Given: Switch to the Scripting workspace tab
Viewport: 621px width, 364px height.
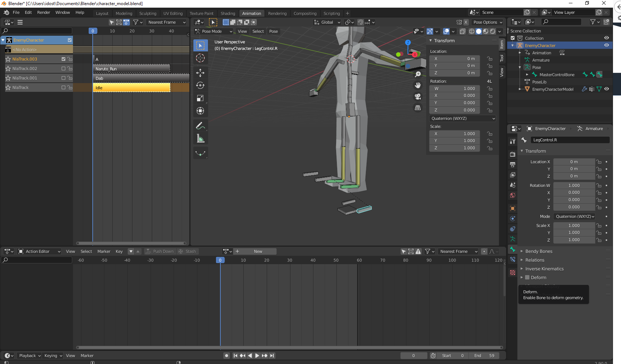Looking at the screenshot, I should 332,13.
